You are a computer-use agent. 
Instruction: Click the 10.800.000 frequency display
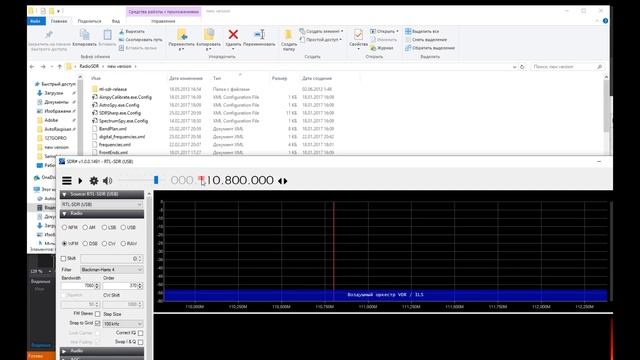point(240,180)
